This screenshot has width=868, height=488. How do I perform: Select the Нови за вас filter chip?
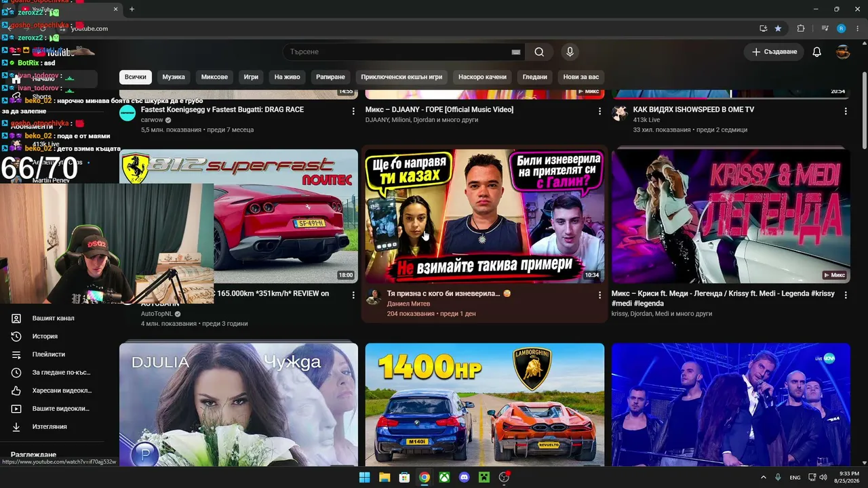tap(581, 77)
